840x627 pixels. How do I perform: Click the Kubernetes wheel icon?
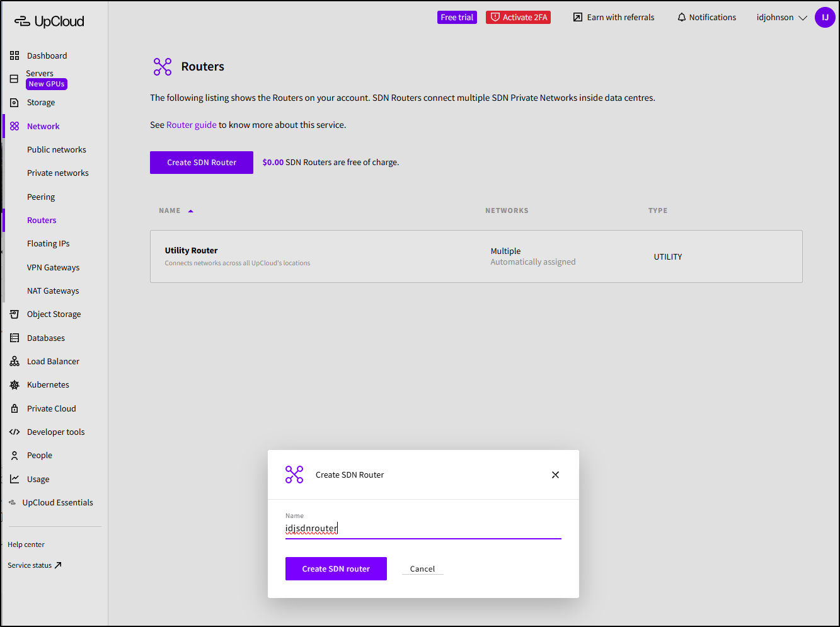pyautogui.click(x=14, y=385)
